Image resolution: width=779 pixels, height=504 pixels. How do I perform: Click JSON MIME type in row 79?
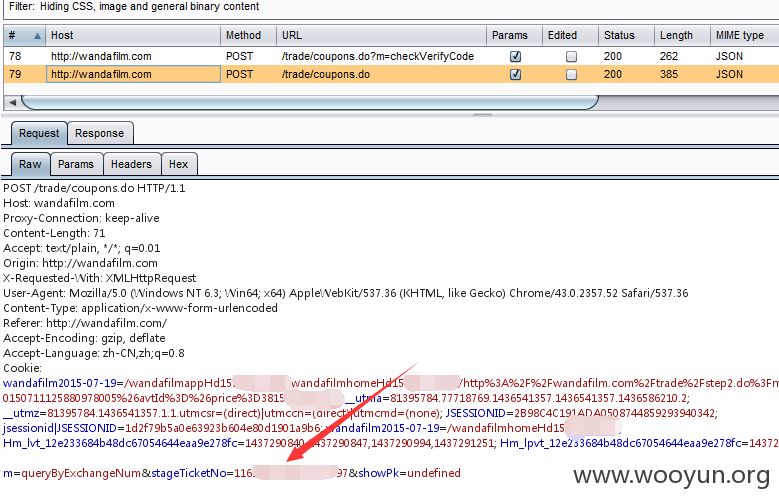(729, 75)
